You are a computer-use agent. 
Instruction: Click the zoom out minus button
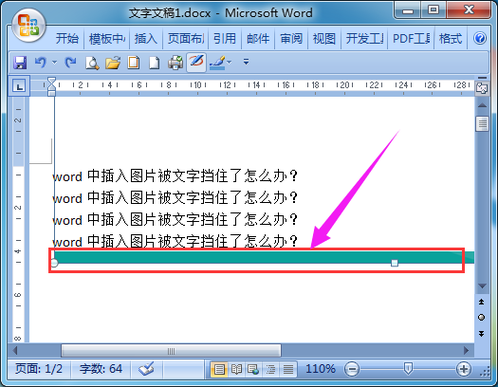point(352,369)
